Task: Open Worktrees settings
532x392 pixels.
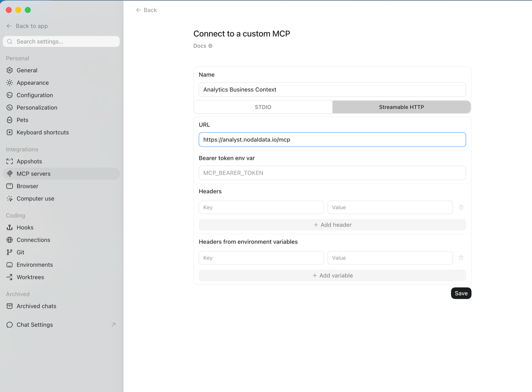Action: (x=61, y=277)
